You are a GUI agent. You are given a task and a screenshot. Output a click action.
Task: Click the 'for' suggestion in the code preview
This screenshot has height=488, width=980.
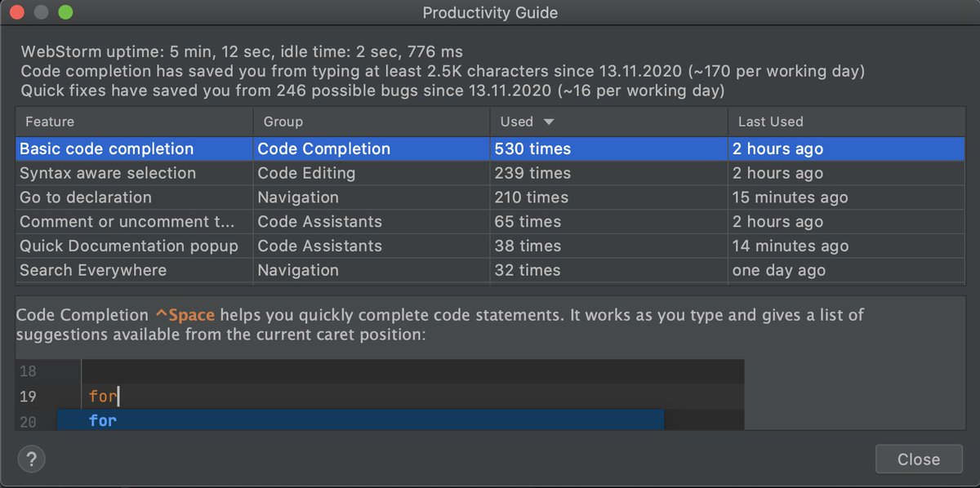(x=101, y=420)
